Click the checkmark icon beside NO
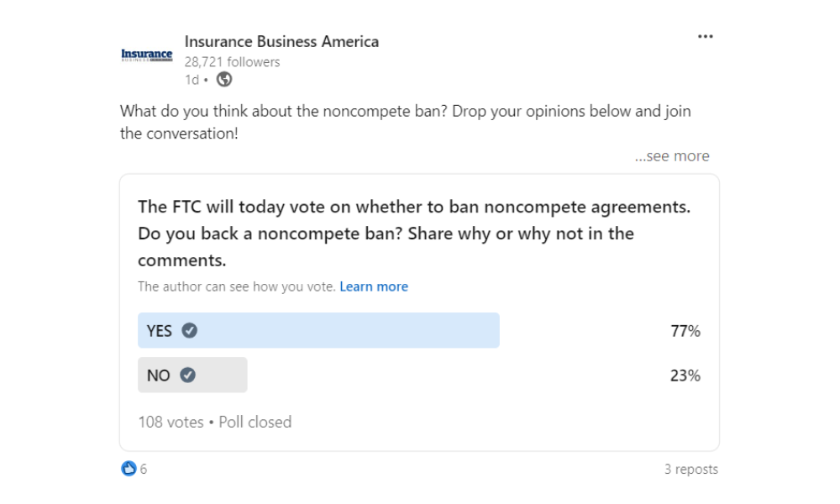 click(188, 375)
